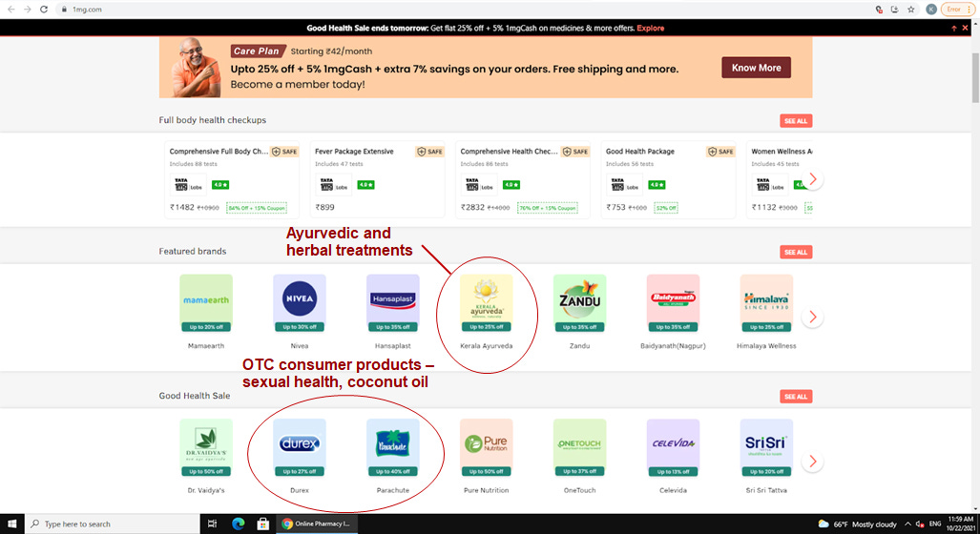Image resolution: width=980 pixels, height=534 pixels.
Task: Close the Good Health Sale banner
Action: pos(965,28)
